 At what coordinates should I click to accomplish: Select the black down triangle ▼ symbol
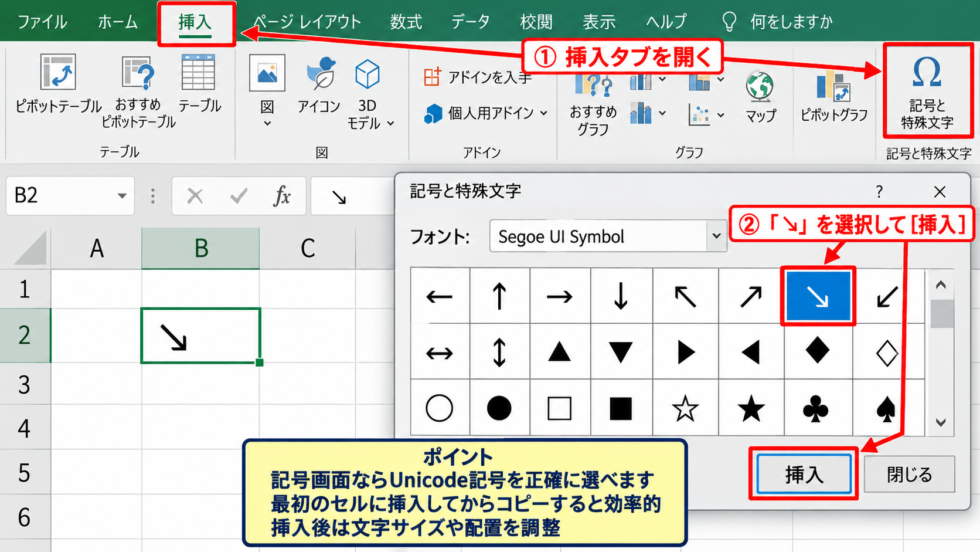pyautogui.click(x=621, y=353)
